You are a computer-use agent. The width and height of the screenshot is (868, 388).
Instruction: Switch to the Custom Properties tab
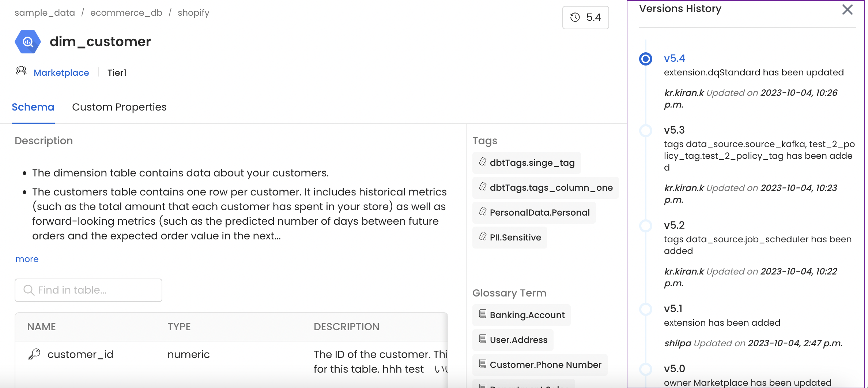pyautogui.click(x=119, y=107)
